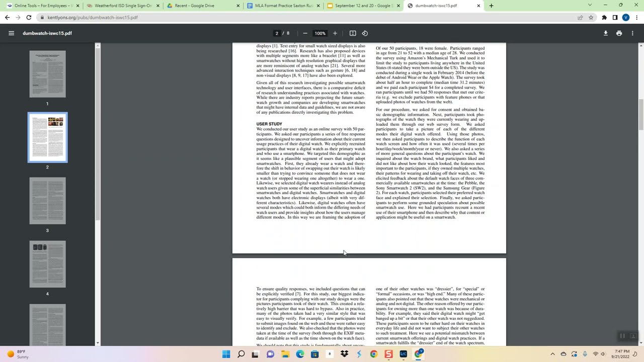The width and height of the screenshot is (644, 362).
Task: Open Dropbox from the taskbar
Action: [344, 354]
